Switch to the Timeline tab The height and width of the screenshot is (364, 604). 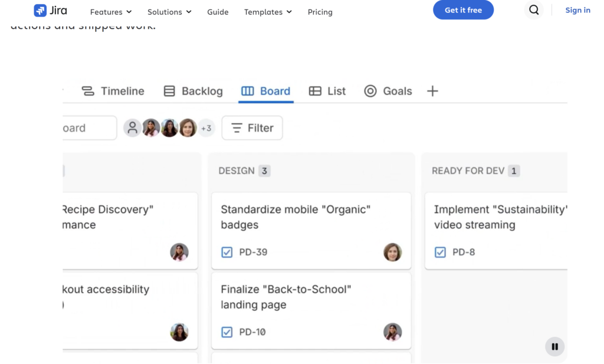coord(113,91)
